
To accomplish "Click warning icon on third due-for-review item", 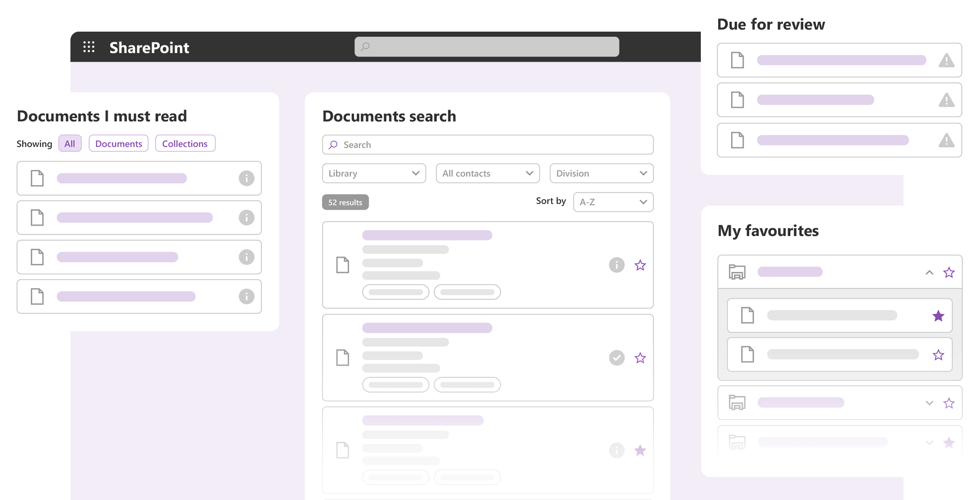I will pyautogui.click(x=946, y=140).
